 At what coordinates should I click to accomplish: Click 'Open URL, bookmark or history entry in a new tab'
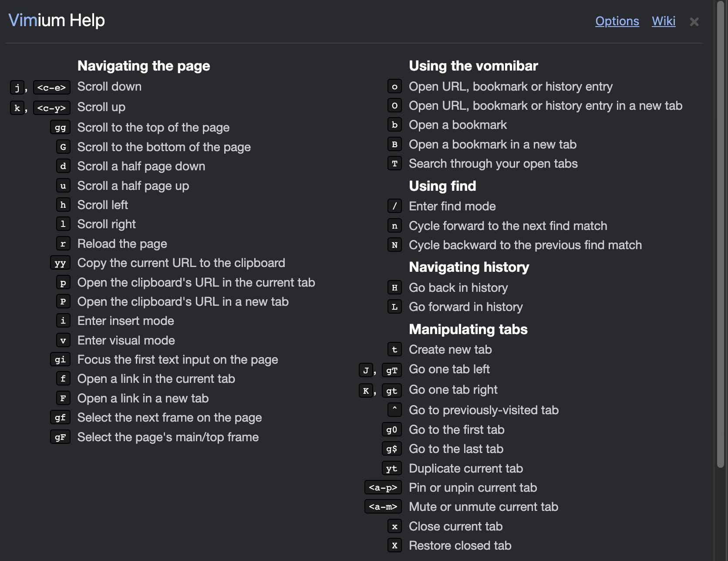click(x=546, y=105)
